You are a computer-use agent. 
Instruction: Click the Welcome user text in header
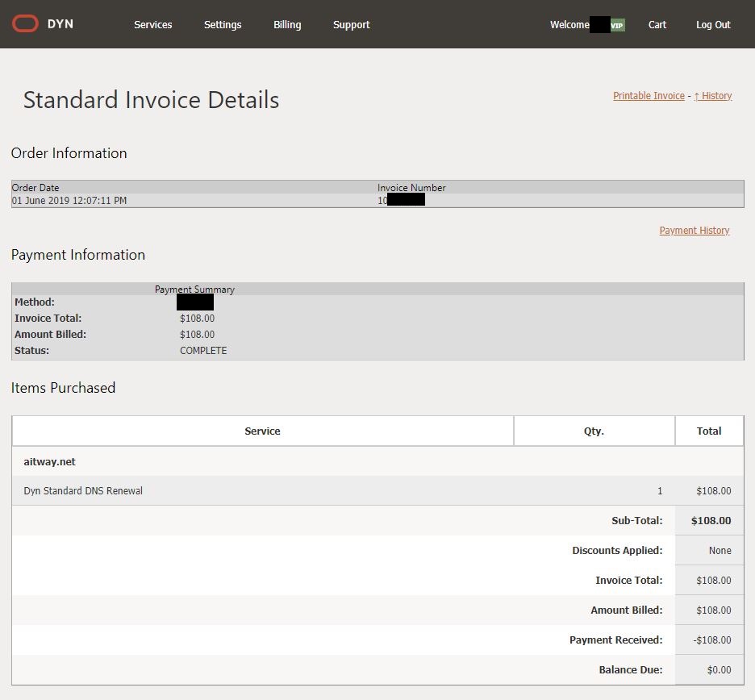coord(569,25)
